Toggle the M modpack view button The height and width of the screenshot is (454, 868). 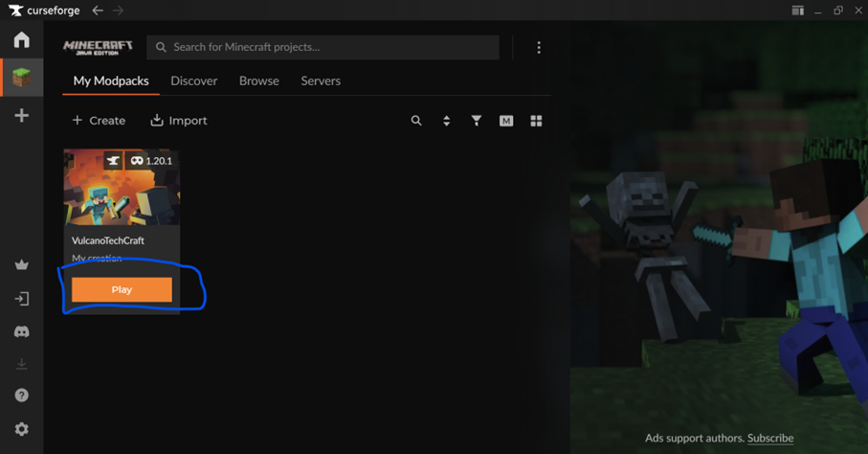[506, 121]
